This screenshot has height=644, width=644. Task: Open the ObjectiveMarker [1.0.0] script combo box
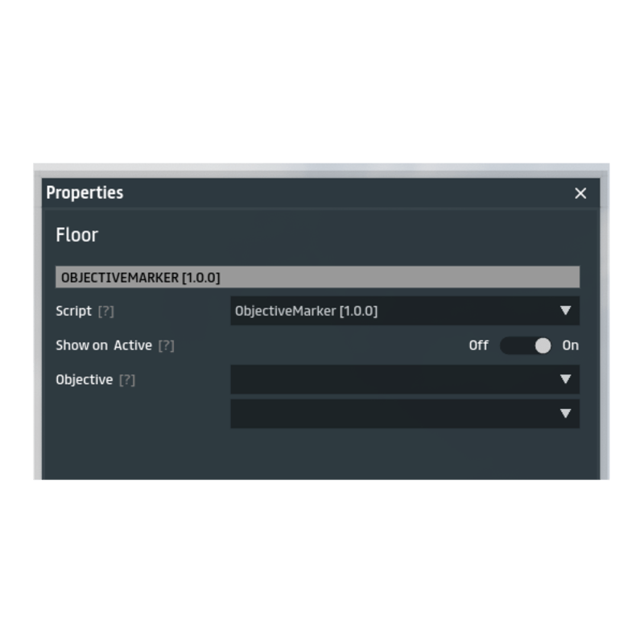[405, 311]
